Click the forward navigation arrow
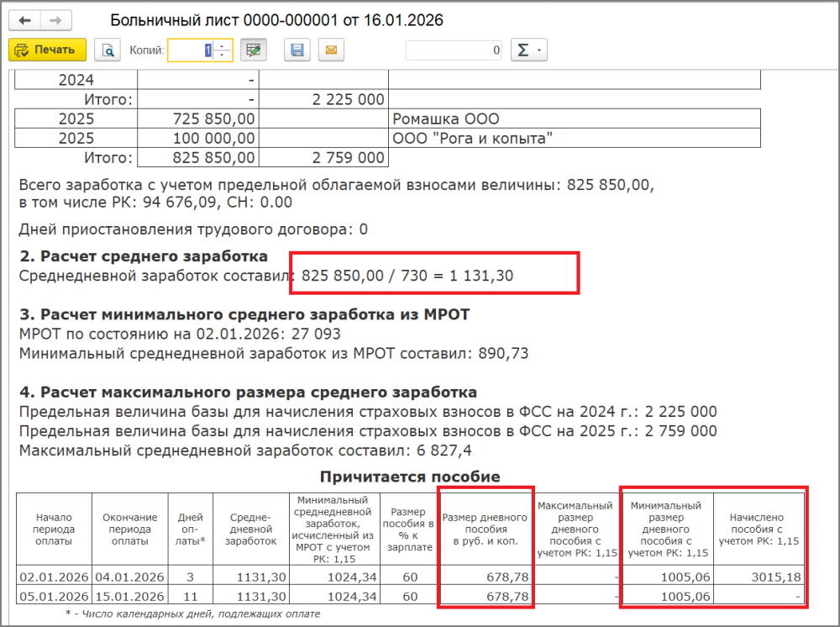The height and width of the screenshot is (627, 840). coord(55,20)
